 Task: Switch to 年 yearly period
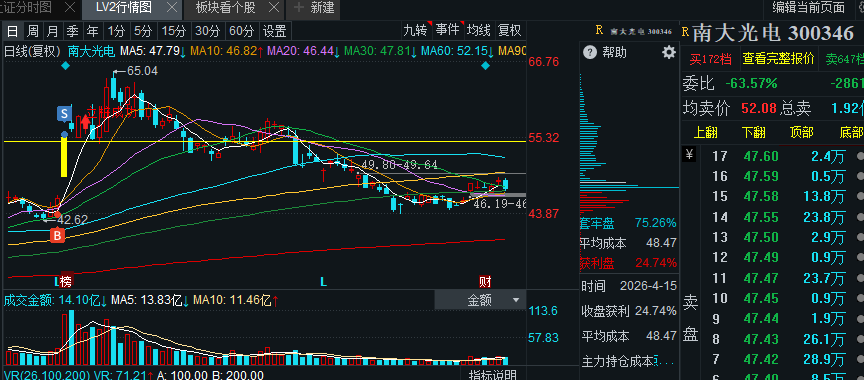tap(93, 30)
